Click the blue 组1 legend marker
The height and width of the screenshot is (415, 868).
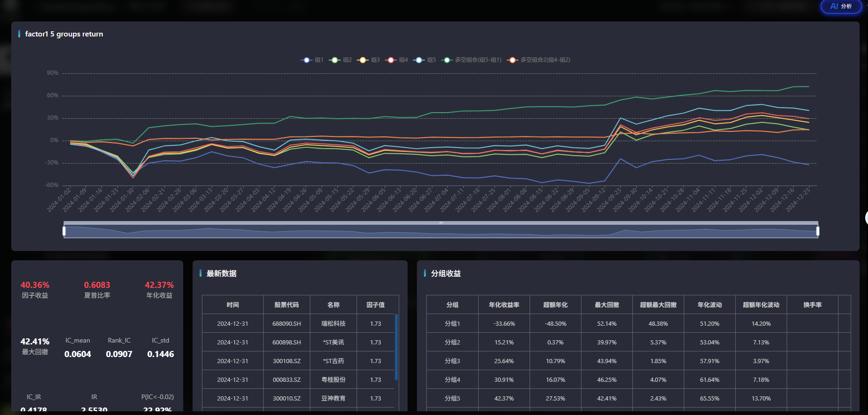click(x=307, y=60)
